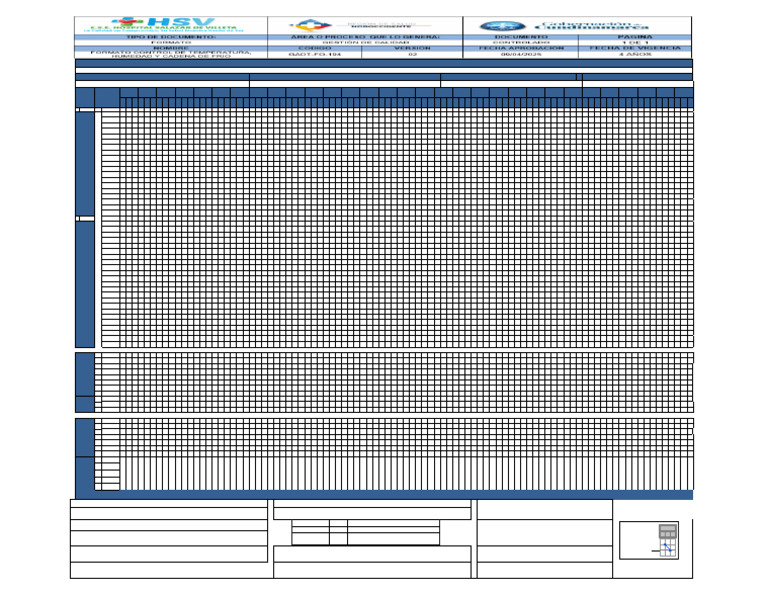The height and width of the screenshot is (594, 768).
Task: Select the version value '02'
Action: coord(412,54)
